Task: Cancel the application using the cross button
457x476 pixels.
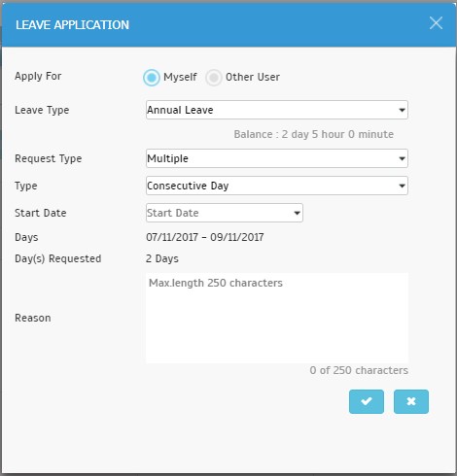Action: click(x=411, y=401)
